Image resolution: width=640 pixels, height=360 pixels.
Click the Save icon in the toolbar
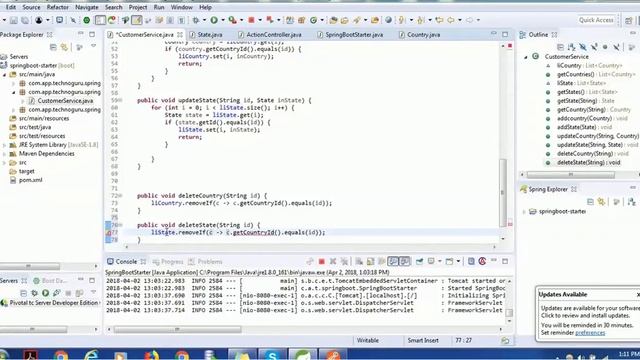coord(14,20)
